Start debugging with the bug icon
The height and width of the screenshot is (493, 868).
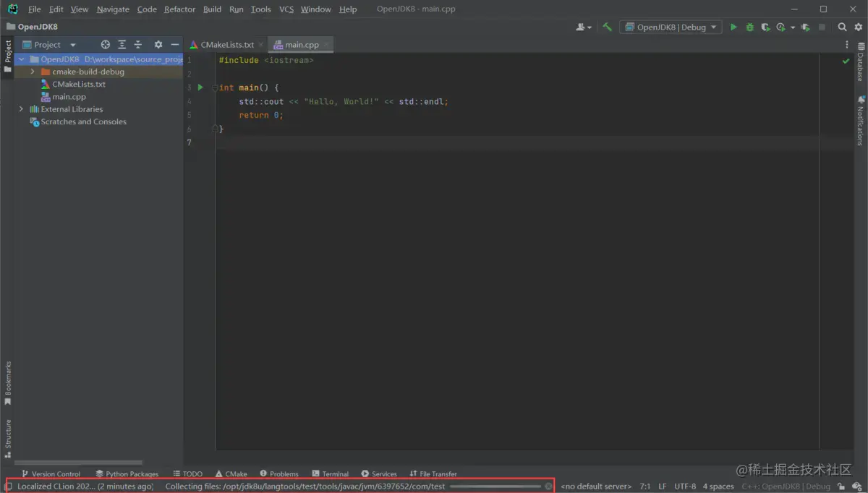pos(749,27)
